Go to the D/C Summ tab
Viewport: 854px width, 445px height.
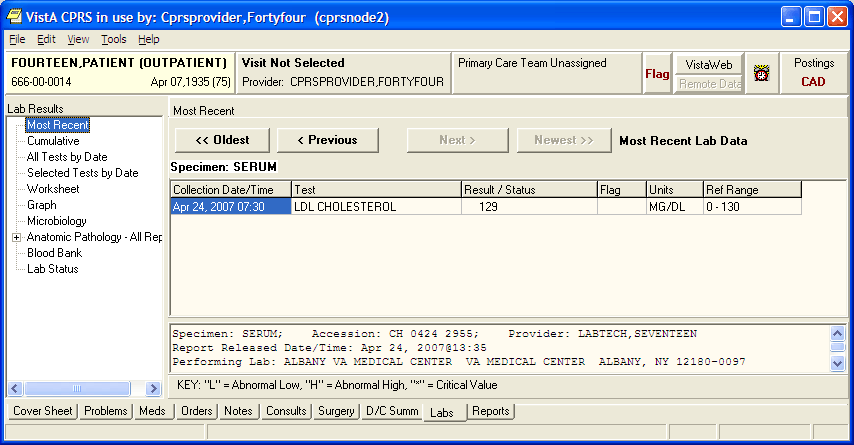(x=390, y=411)
